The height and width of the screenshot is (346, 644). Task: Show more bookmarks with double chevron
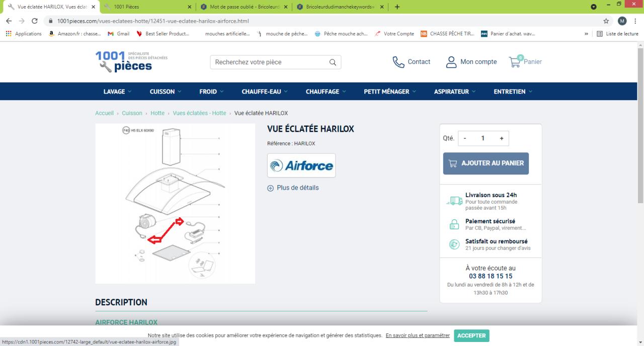[x=586, y=34]
